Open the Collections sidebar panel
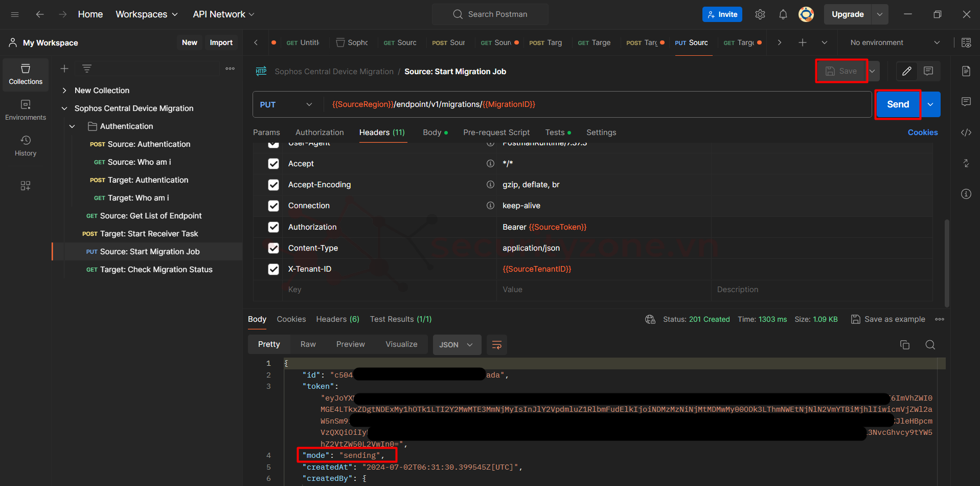 coord(26,75)
